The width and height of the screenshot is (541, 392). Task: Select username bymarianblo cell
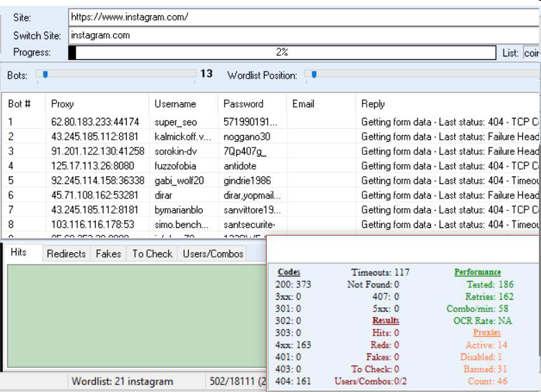tap(178, 210)
